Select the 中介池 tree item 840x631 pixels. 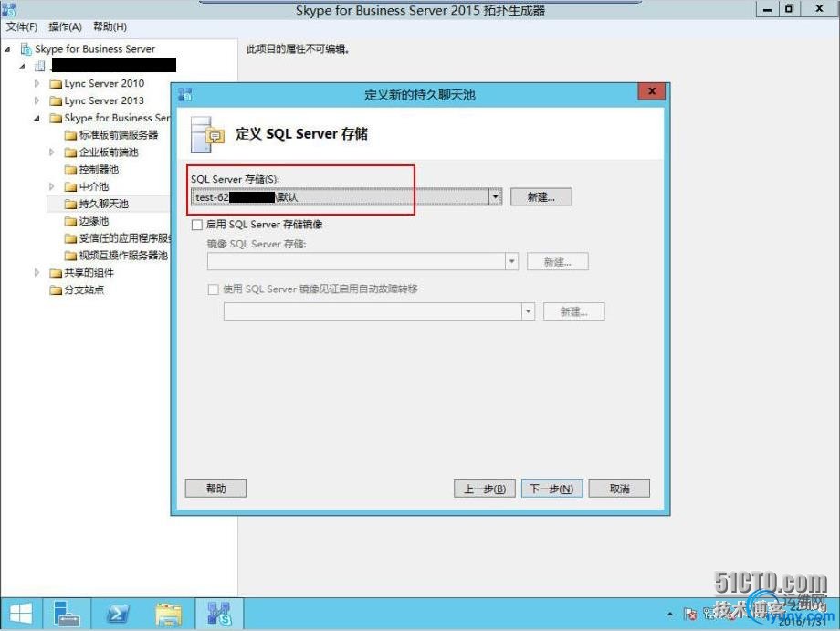94,186
